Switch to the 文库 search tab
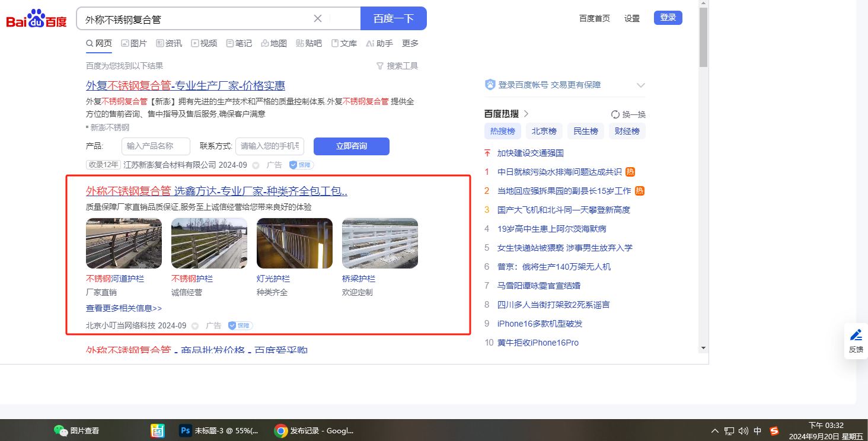 coord(344,43)
